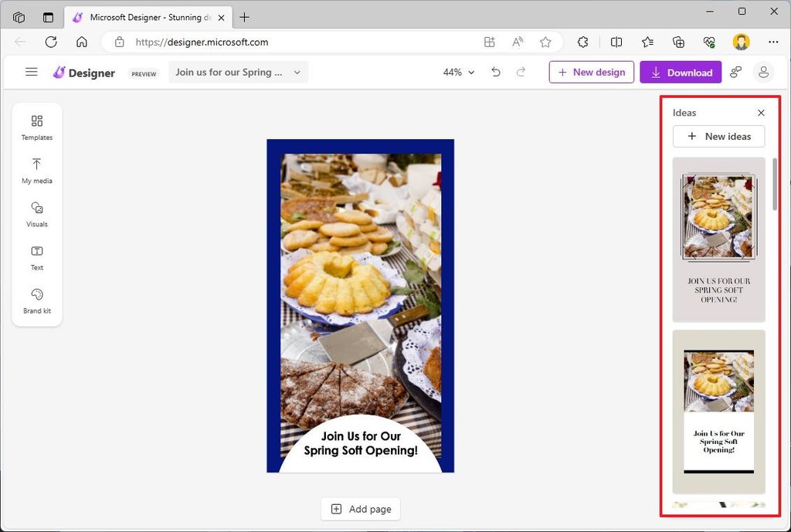791x532 pixels.
Task: Open the Designer hamburger menu
Action: pos(32,72)
